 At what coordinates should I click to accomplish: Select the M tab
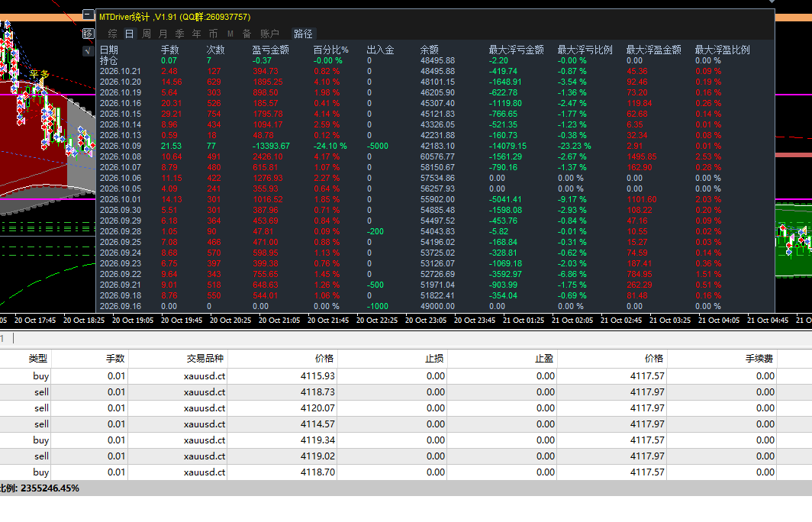pos(230,34)
